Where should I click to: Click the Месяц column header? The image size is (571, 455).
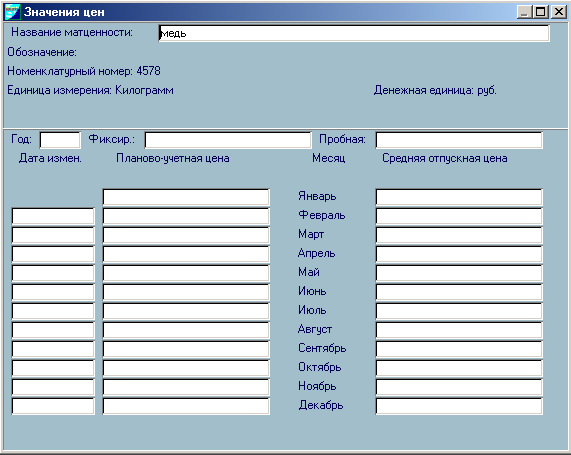click(x=328, y=158)
